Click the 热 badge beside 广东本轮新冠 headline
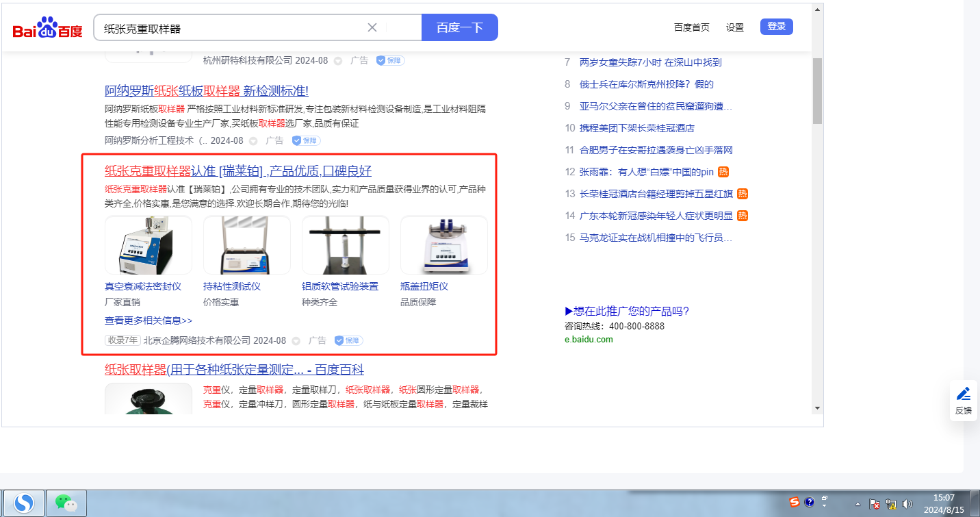 click(x=743, y=216)
